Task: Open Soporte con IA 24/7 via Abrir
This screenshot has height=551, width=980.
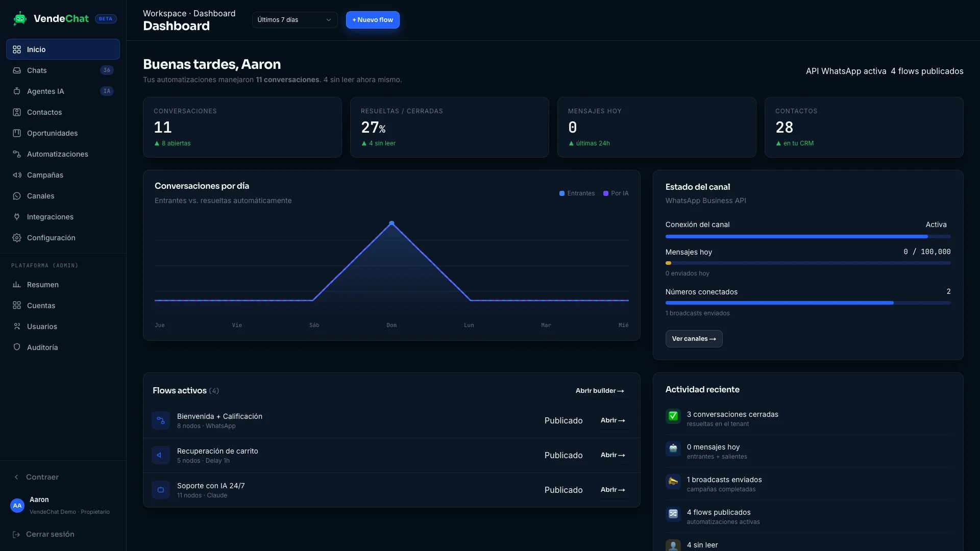Action: pyautogui.click(x=612, y=490)
